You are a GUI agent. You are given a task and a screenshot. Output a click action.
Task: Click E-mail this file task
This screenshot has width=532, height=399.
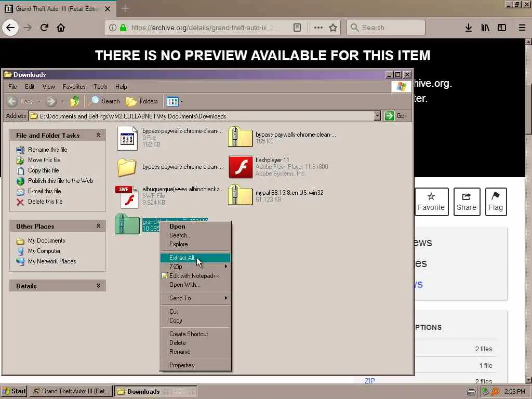45,191
